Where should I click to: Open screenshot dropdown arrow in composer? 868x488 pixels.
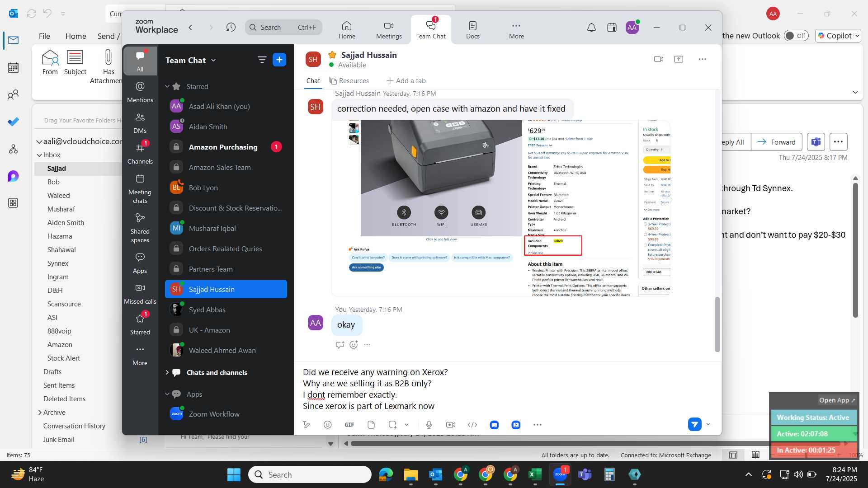[x=407, y=425]
